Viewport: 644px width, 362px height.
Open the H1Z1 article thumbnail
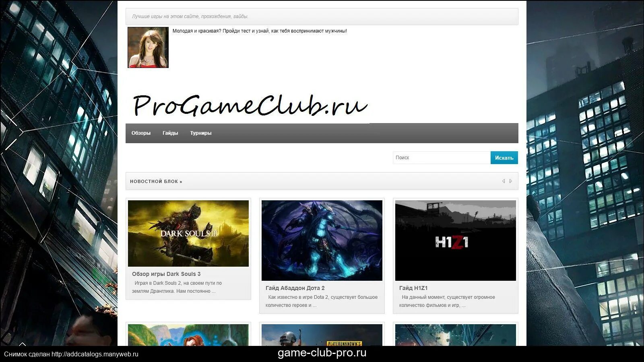pos(456,241)
